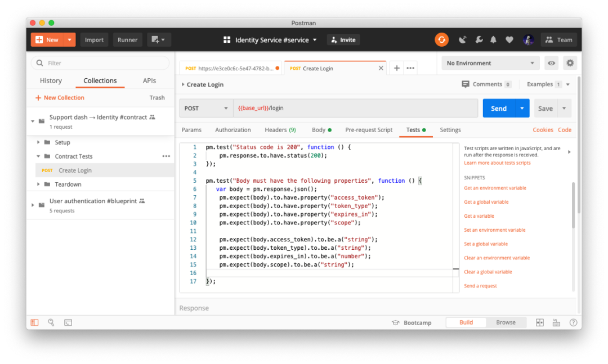This screenshot has height=364, width=608.
Task: Open the Postman console icon
Action: (x=68, y=322)
